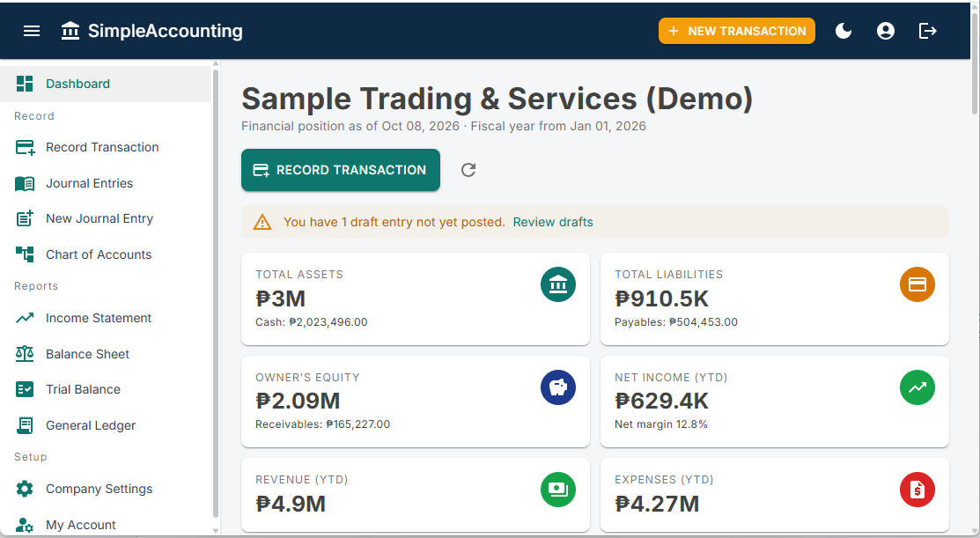
Task: Open Company Settings in sidebar
Action: (x=106, y=489)
